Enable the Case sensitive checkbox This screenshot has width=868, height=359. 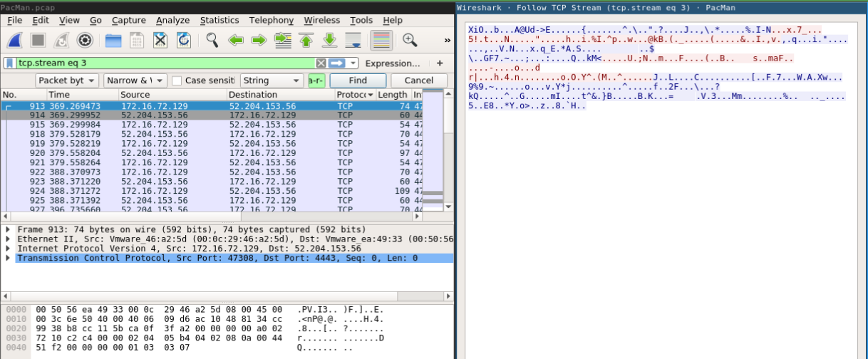(x=177, y=80)
